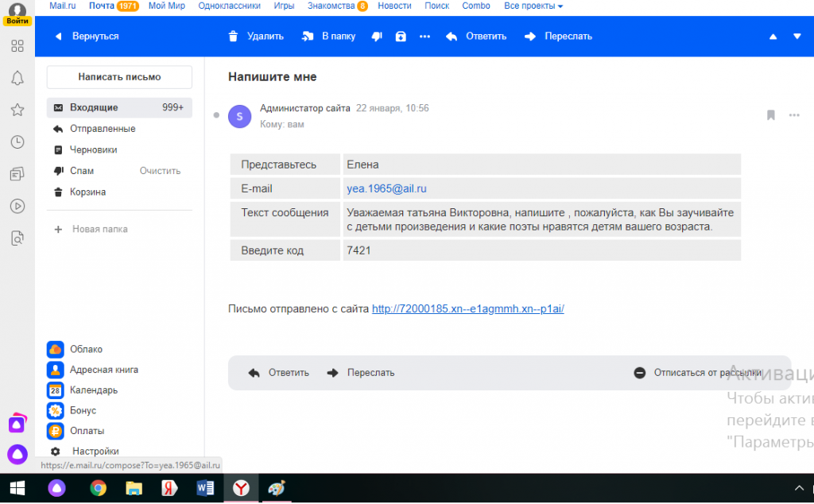The height and width of the screenshot is (504, 814).
Task: Toggle the bookmark flag on this message
Action: point(770,115)
